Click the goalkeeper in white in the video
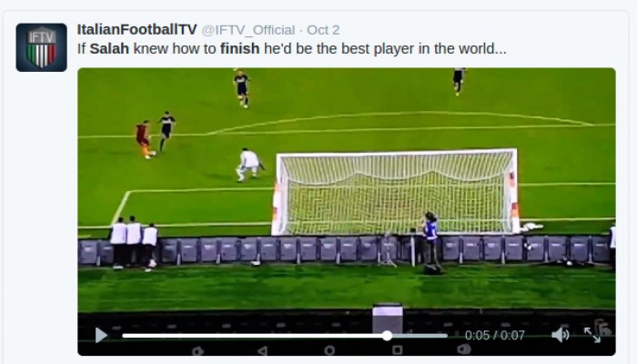The image size is (637, 364). pyautogui.click(x=249, y=165)
